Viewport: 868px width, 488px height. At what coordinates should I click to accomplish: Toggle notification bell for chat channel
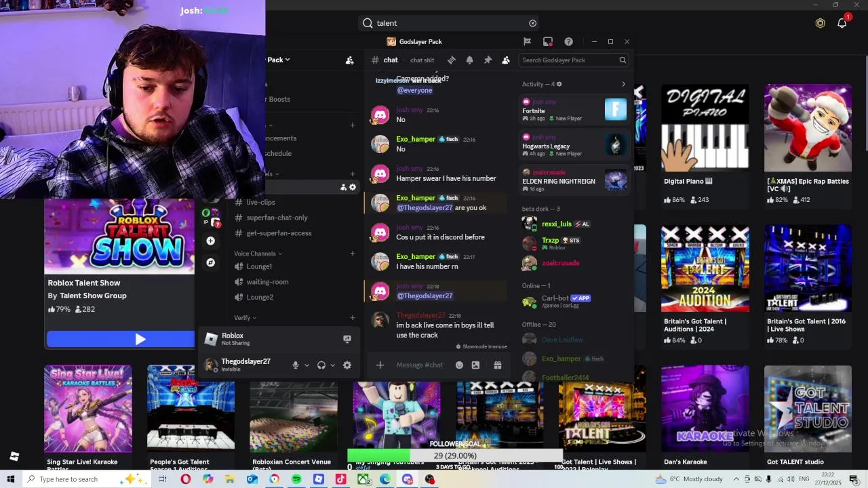click(469, 60)
